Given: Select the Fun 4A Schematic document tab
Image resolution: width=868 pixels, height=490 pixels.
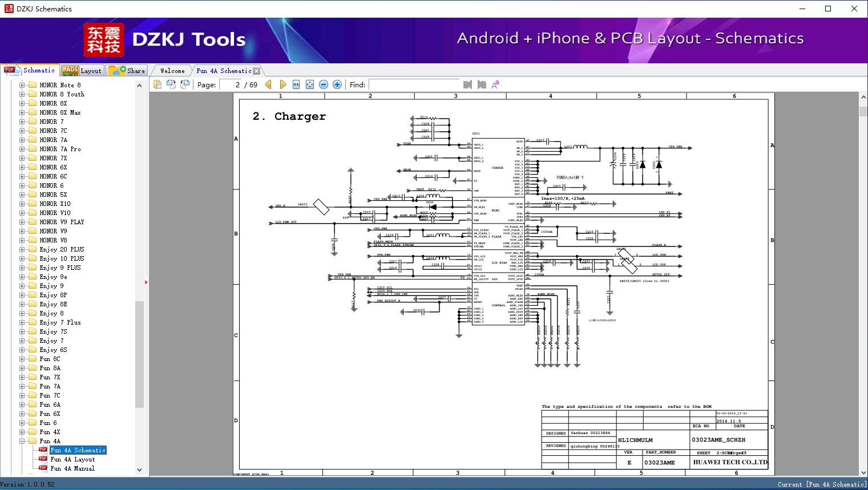Looking at the screenshot, I should click(224, 71).
